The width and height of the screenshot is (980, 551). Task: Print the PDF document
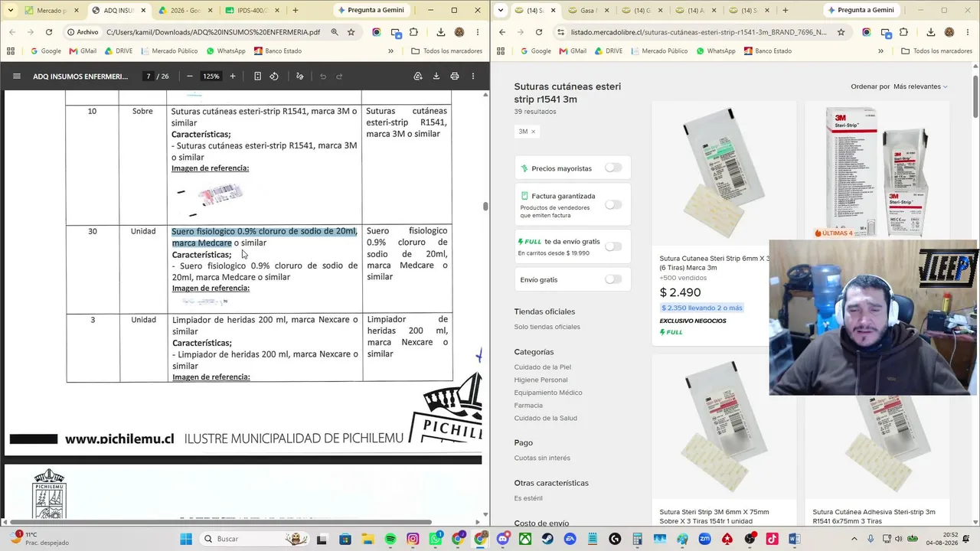455,77
